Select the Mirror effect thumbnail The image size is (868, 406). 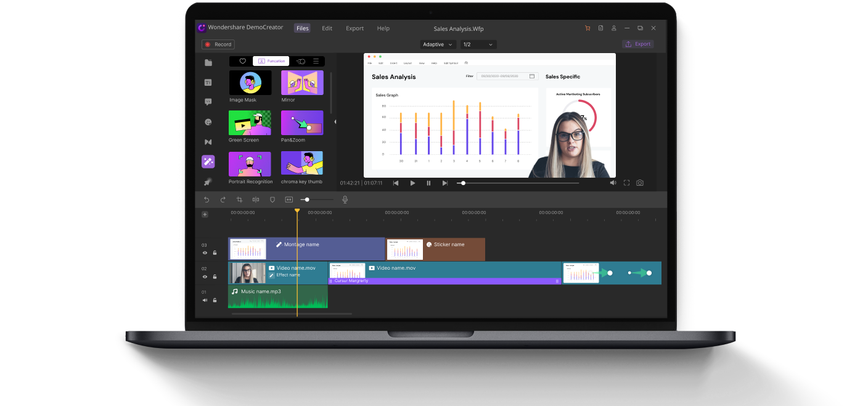point(302,83)
